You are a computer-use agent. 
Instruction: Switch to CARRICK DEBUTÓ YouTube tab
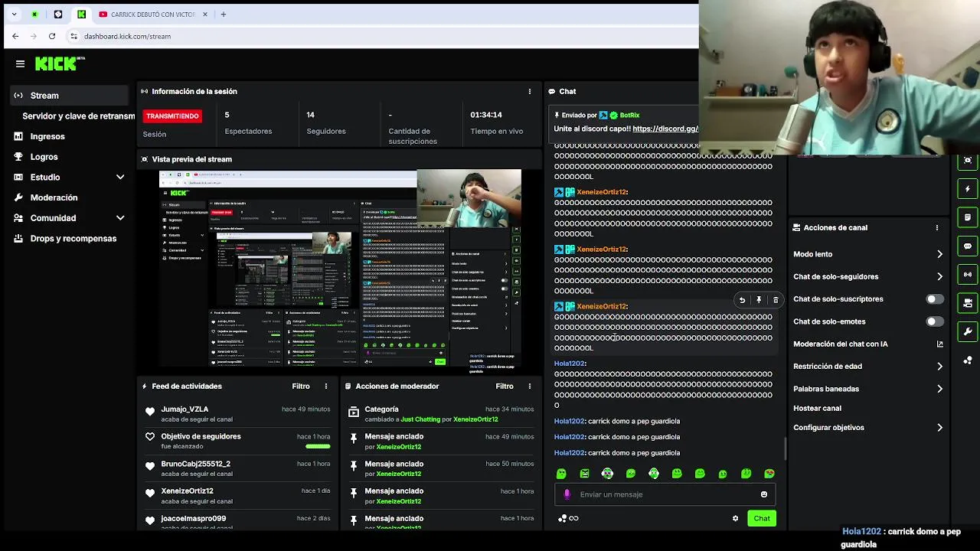[152, 15]
